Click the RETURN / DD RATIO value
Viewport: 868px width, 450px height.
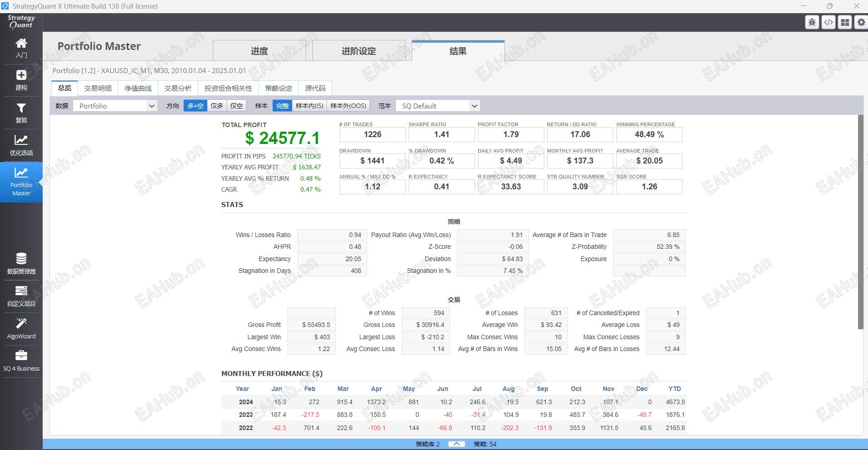[x=580, y=134]
